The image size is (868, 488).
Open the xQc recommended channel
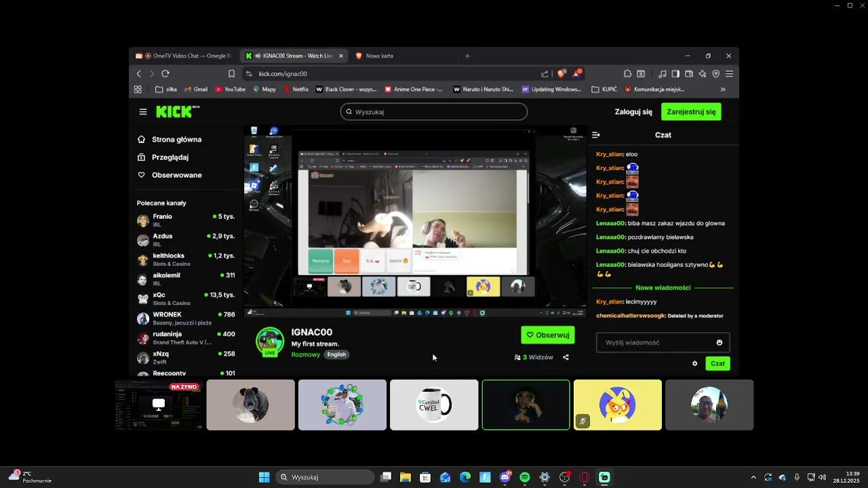186,299
